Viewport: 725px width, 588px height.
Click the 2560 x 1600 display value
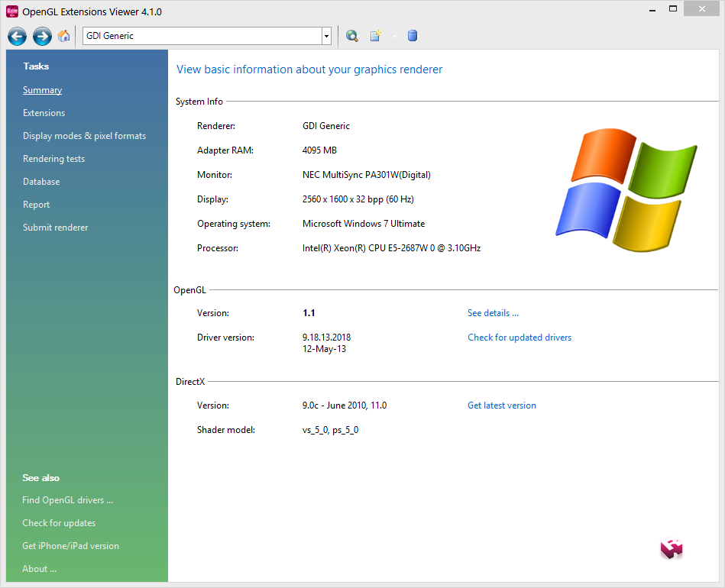pos(358,199)
